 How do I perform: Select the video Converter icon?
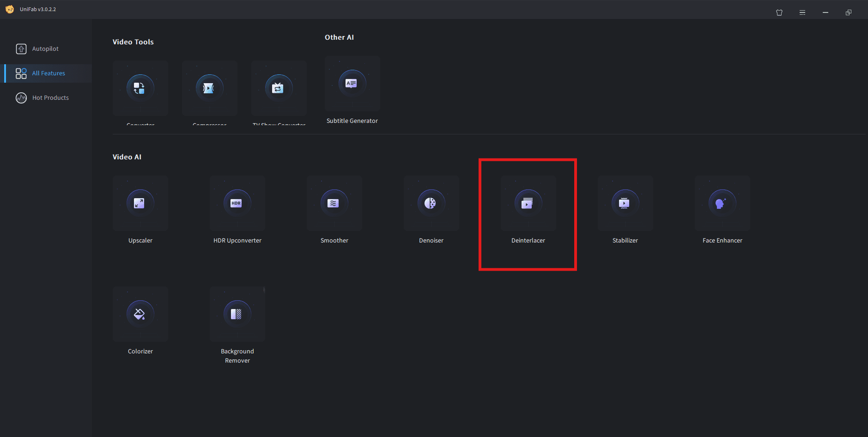tap(140, 88)
